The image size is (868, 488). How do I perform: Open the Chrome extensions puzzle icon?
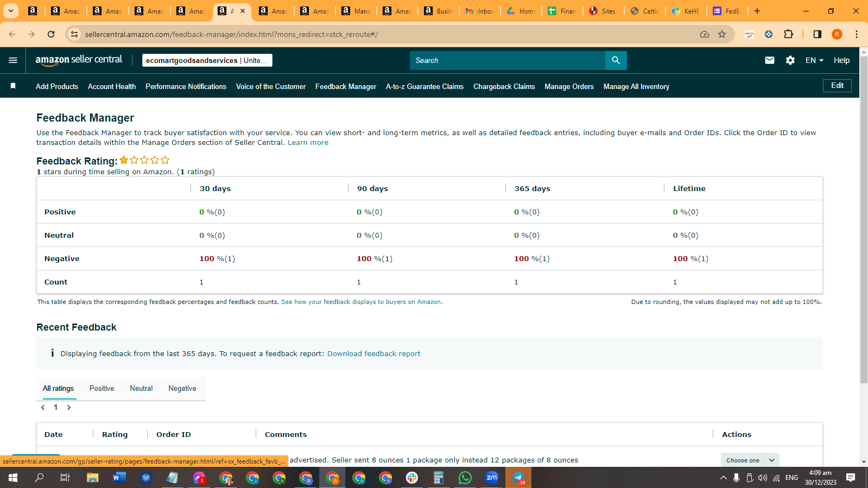(x=789, y=34)
